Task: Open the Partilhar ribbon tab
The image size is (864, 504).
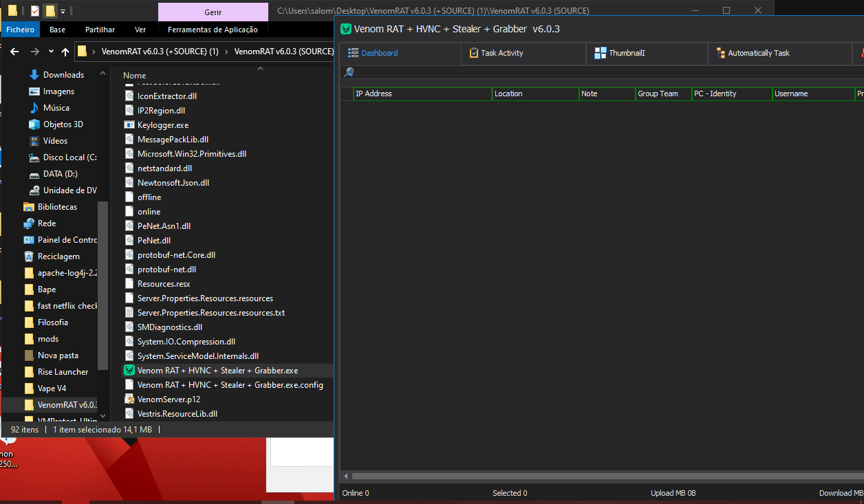Action: click(100, 30)
